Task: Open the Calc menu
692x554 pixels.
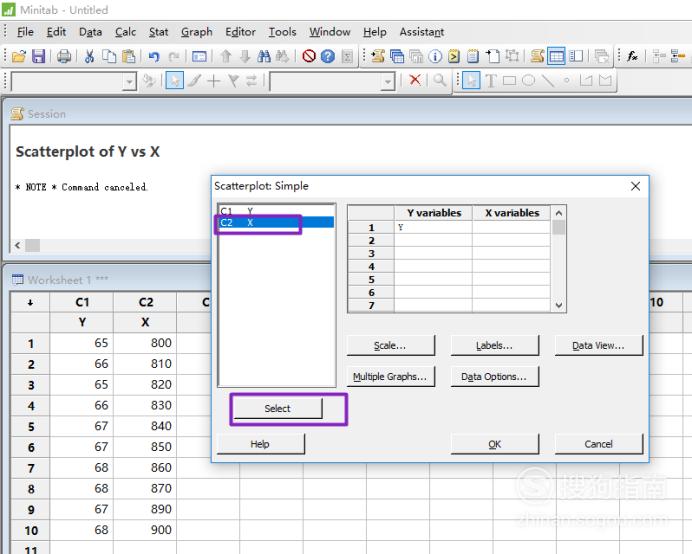Action: pos(125,32)
